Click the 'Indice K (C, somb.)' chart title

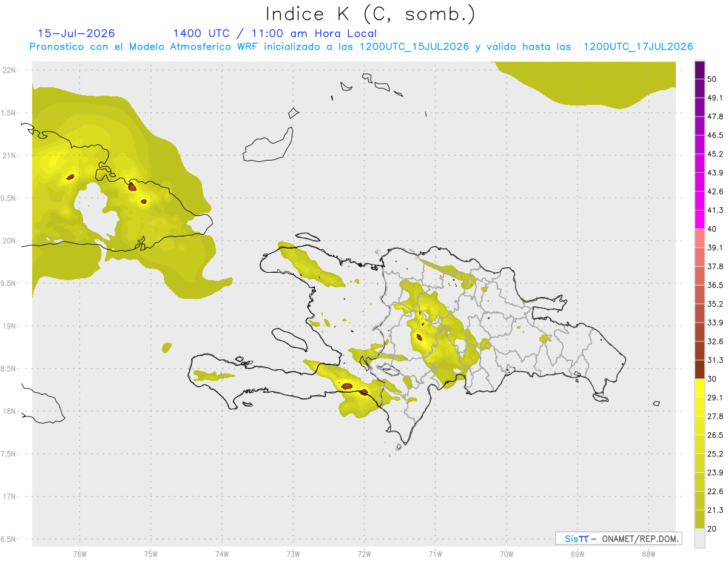370,13
